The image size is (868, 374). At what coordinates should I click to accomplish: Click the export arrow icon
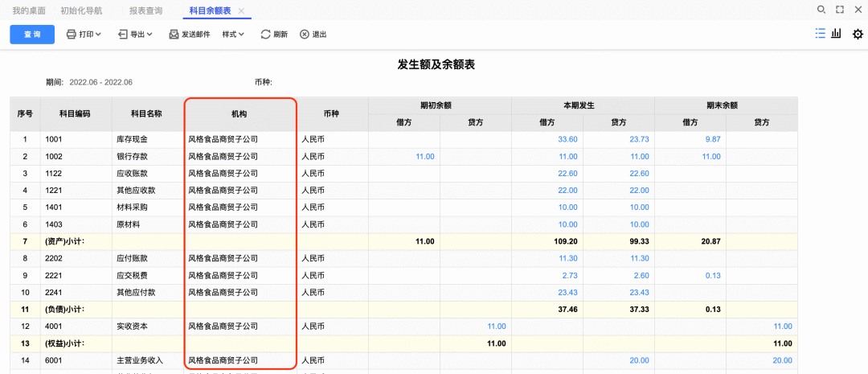pyautogui.click(x=123, y=35)
